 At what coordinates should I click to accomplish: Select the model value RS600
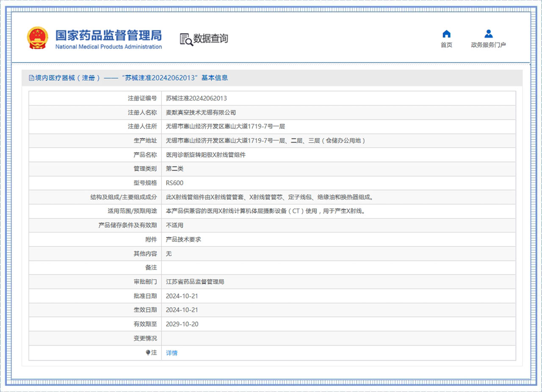coord(174,183)
